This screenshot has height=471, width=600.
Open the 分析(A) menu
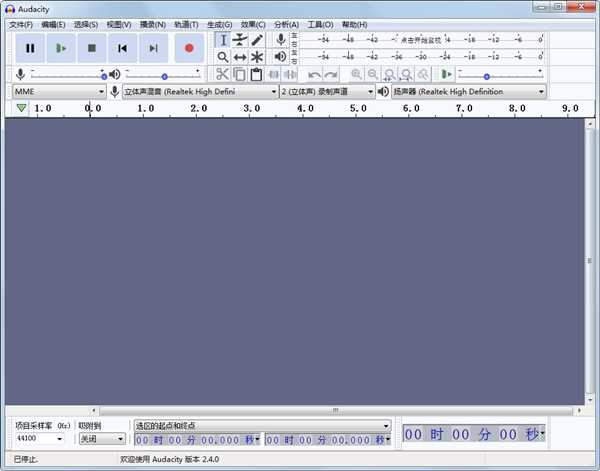286,25
